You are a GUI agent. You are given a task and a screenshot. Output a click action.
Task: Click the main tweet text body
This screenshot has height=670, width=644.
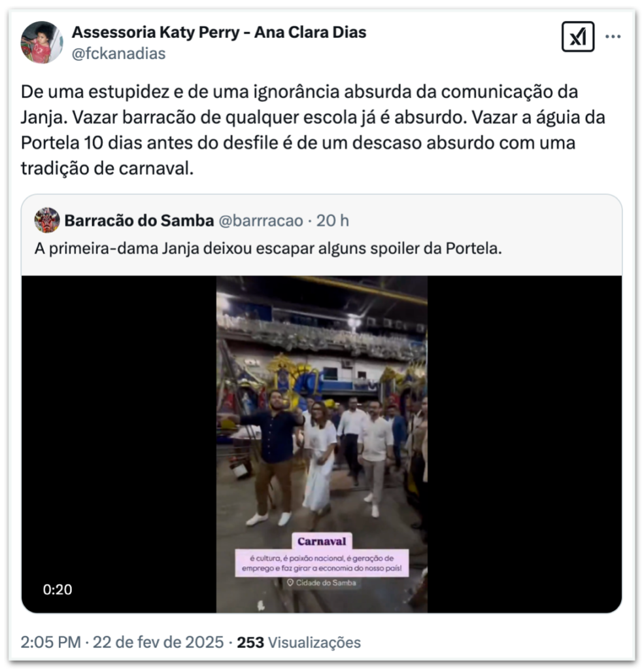tap(313, 130)
